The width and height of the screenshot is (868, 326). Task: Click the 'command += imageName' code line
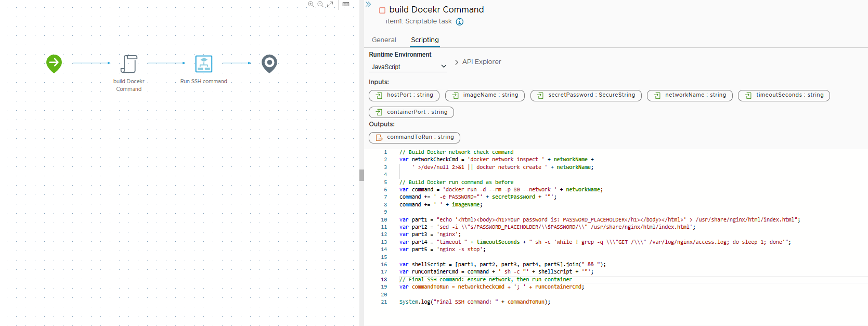[x=441, y=205]
